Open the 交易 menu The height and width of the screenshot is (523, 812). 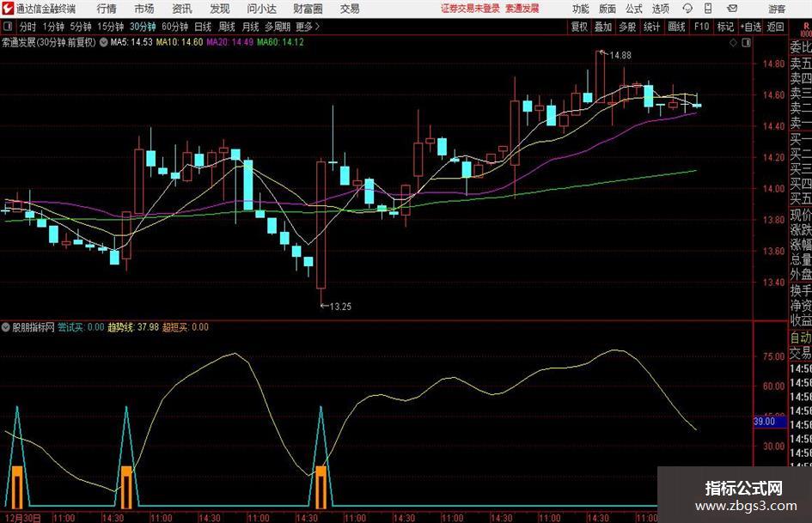tap(350, 9)
